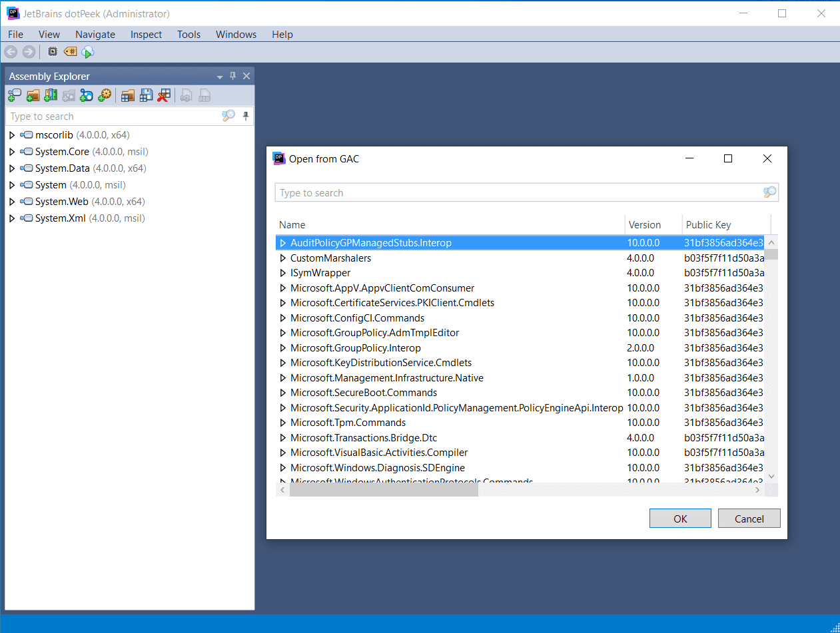
Task: Sort by the Public Key column header
Action: click(x=727, y=225)
